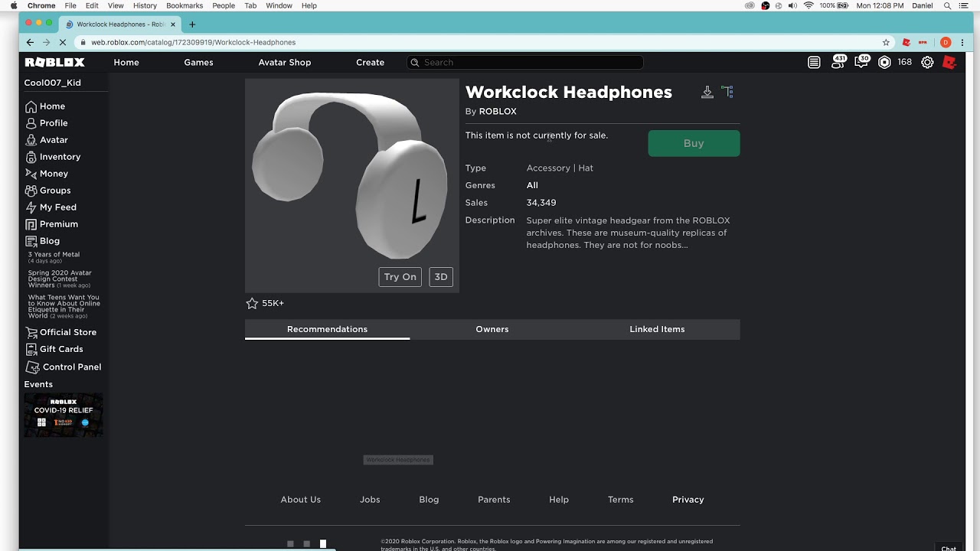Viewport: 980px width, 551px height.
Task: Click the Premium sidebar icon
Action: pyautogui.click(x=31, y=224)
